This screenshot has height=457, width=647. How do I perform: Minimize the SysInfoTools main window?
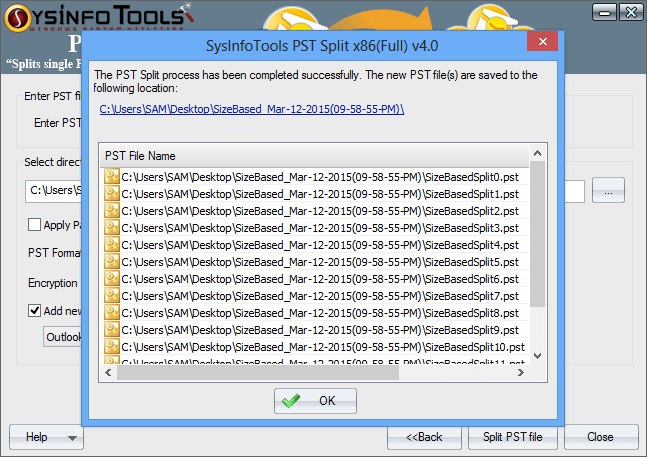(x=604, y=12)
